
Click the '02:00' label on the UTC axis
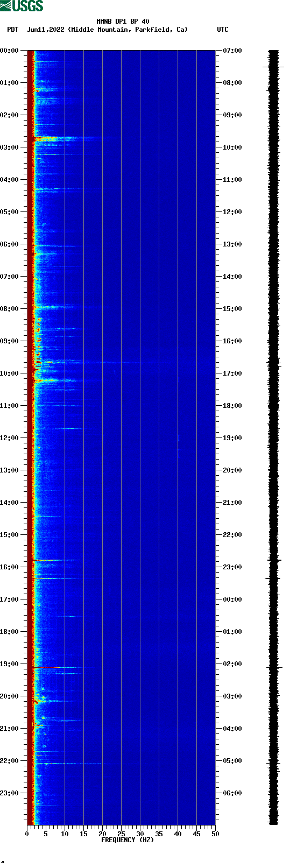coord(232,664)
